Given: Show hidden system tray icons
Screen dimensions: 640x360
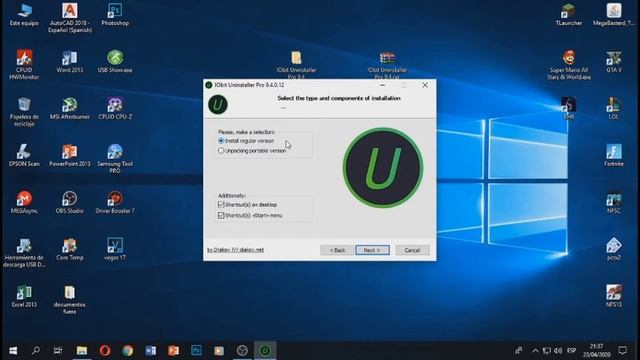Looking at the screenshot, I should pos(535,351).
